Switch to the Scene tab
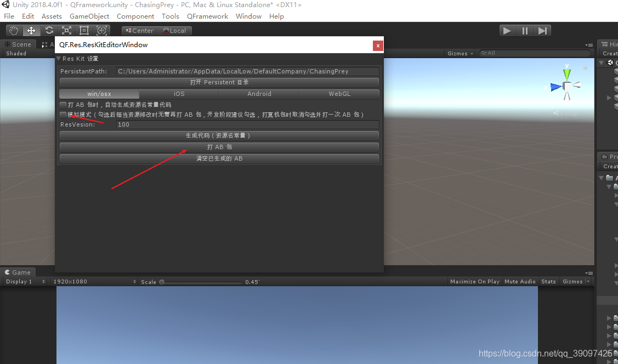The image size is (618, 364). point(19,44)
